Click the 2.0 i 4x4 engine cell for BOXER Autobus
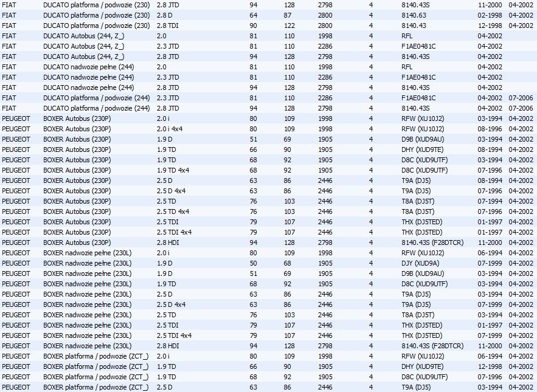The width and height of the screenshot is (537, 392). tap(170, 129)
